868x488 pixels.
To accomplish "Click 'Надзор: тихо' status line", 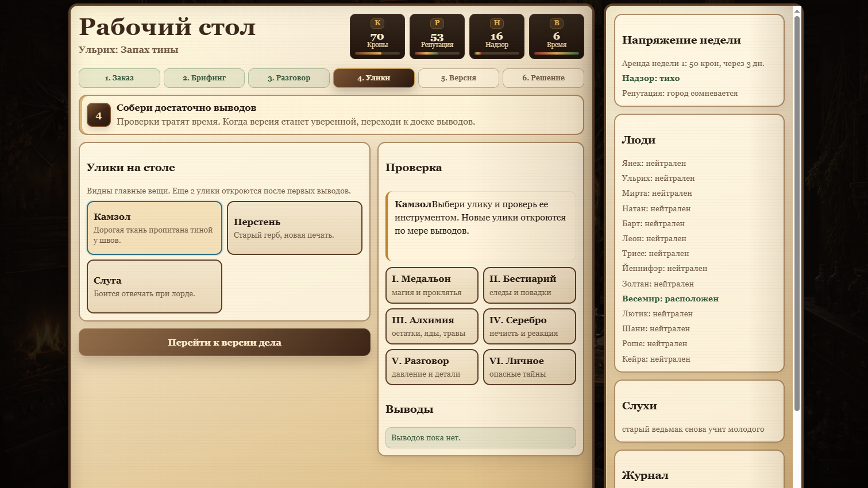I will [651, 78].
